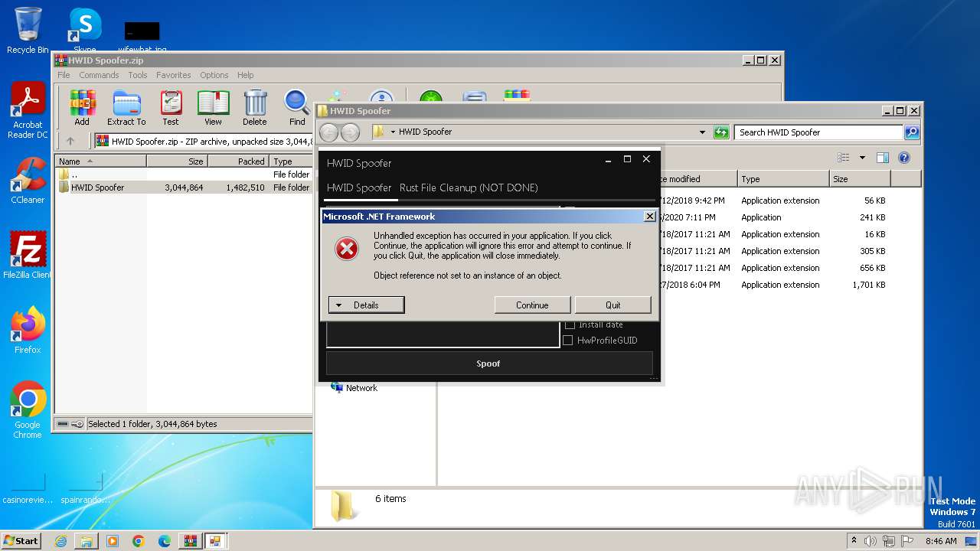980x551 pixels.
Task: Open the View tool in WinRAR toolbar
Action: tap(213, 108)
